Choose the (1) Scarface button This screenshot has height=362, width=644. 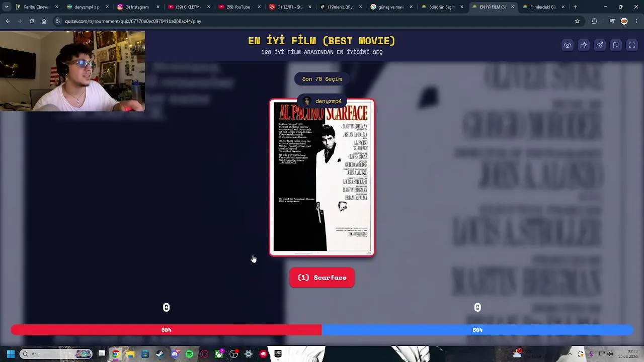322,278
